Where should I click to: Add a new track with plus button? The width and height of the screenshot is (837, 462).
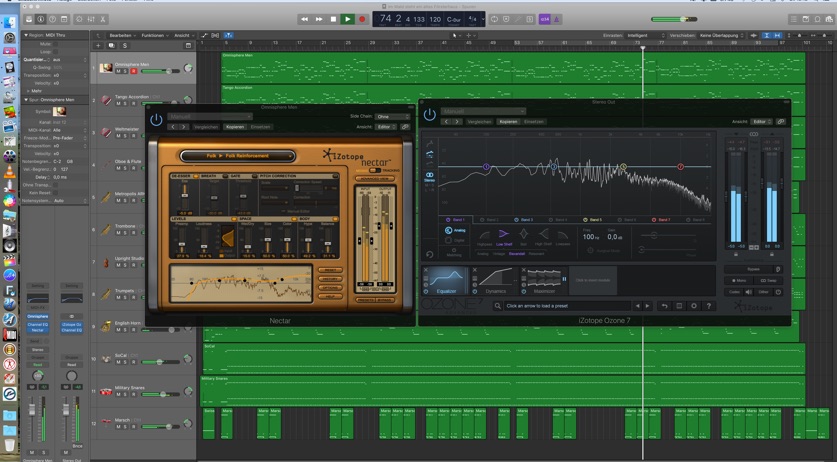pyautogui.click(x=98, y=46)
